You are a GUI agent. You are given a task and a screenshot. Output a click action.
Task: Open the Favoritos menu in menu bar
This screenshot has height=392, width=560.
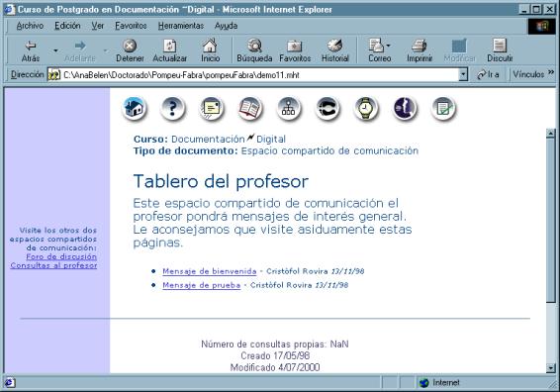pos(131,26)
